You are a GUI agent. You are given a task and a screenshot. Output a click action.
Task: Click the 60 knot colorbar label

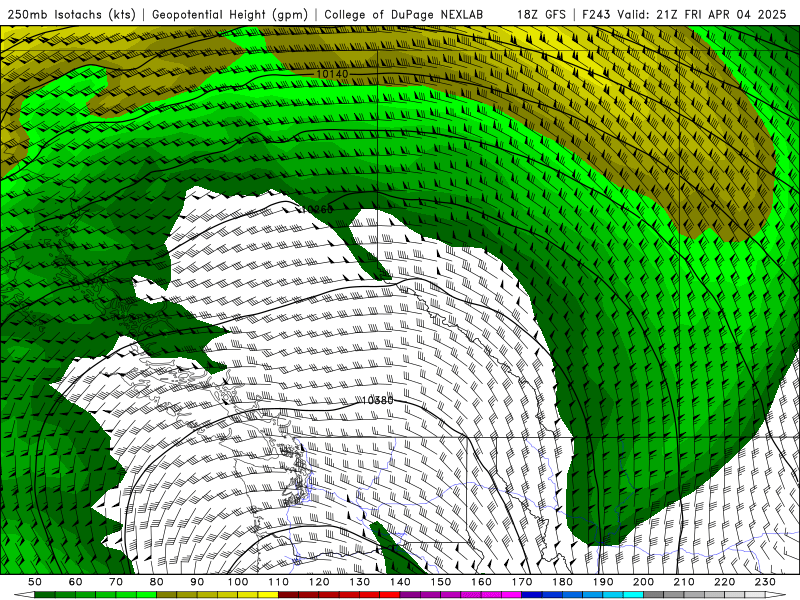[75, 582]
